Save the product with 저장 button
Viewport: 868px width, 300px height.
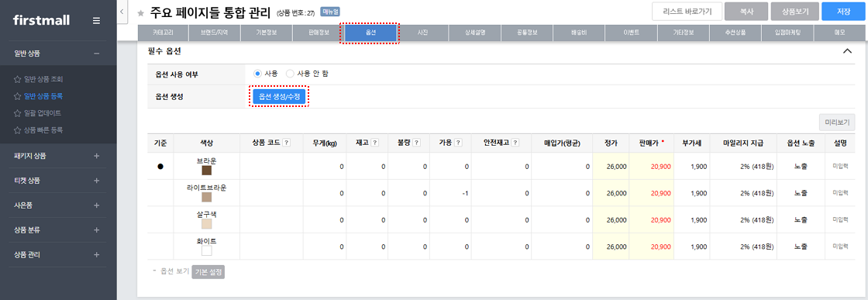click(844, 11)
